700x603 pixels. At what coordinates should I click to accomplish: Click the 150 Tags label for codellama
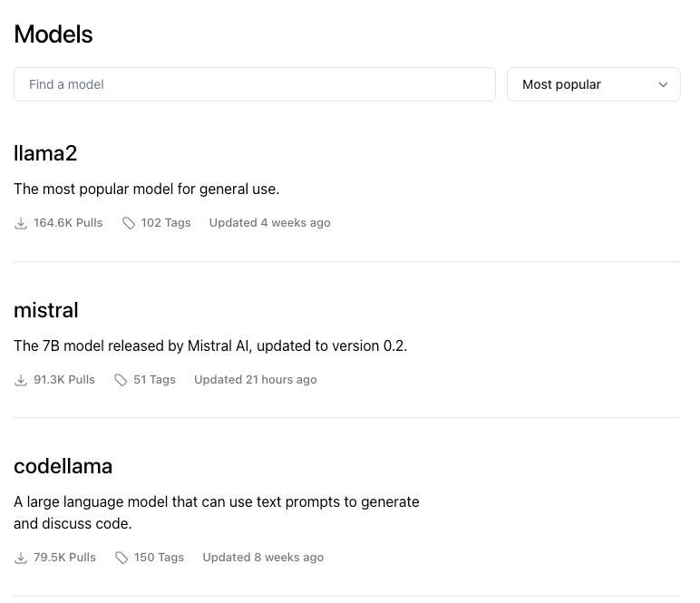tap(159, 558)
